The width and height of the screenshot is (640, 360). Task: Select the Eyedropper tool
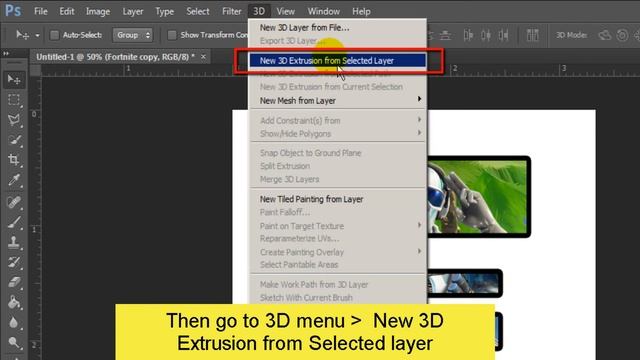(x=14, y=180)
